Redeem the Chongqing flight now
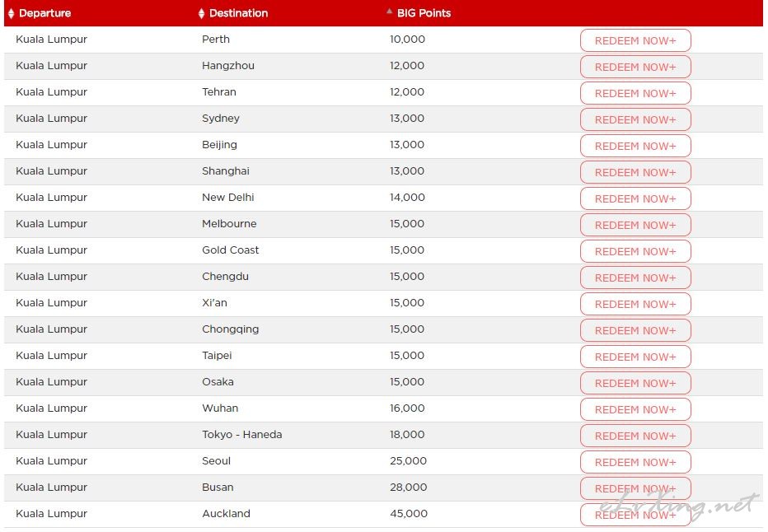Viewport: 768px width, 532px height. 635,331
